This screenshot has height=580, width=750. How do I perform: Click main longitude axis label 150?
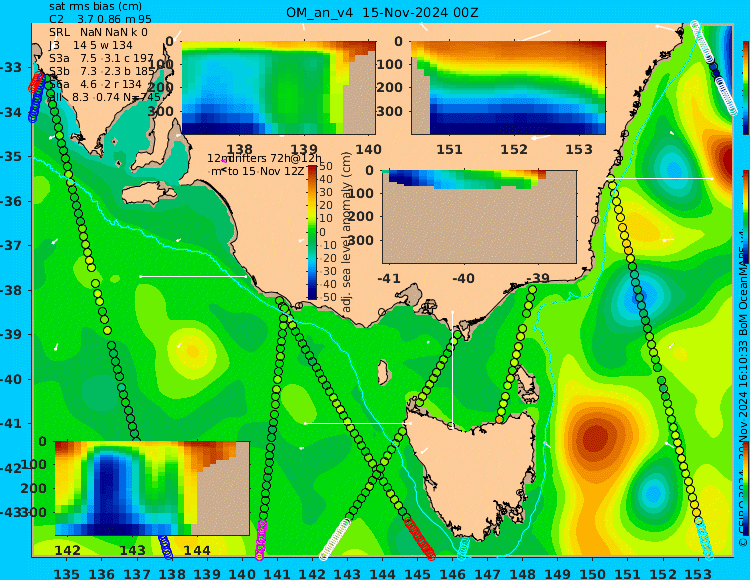tap(593, 573)
